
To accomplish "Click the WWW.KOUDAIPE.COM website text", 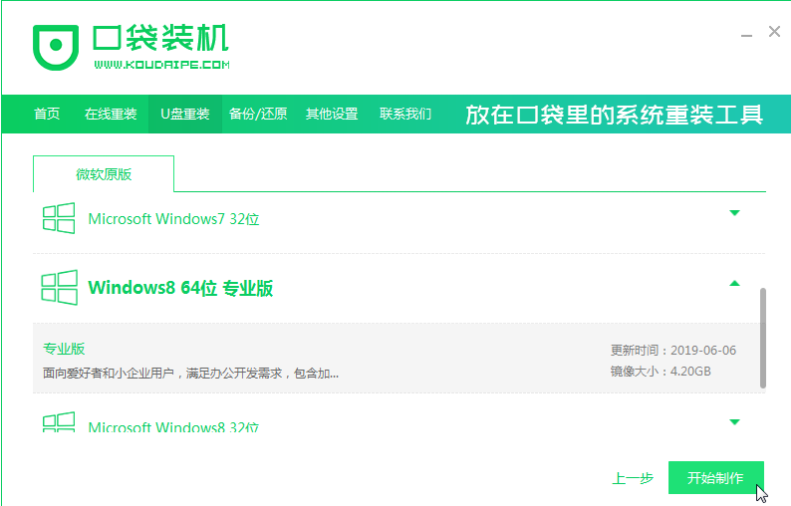I will tap(161, 65).
